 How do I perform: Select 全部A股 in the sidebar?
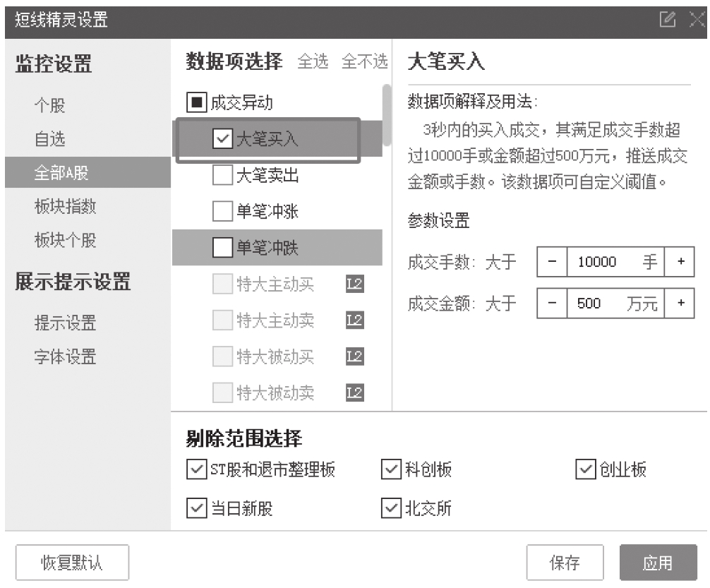coord(88,173)
